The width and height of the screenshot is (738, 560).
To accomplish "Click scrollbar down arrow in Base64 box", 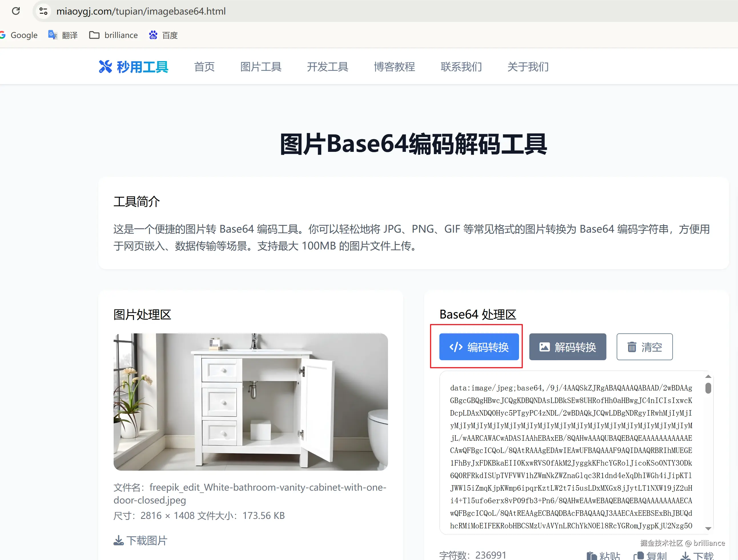I will [708, 528].
